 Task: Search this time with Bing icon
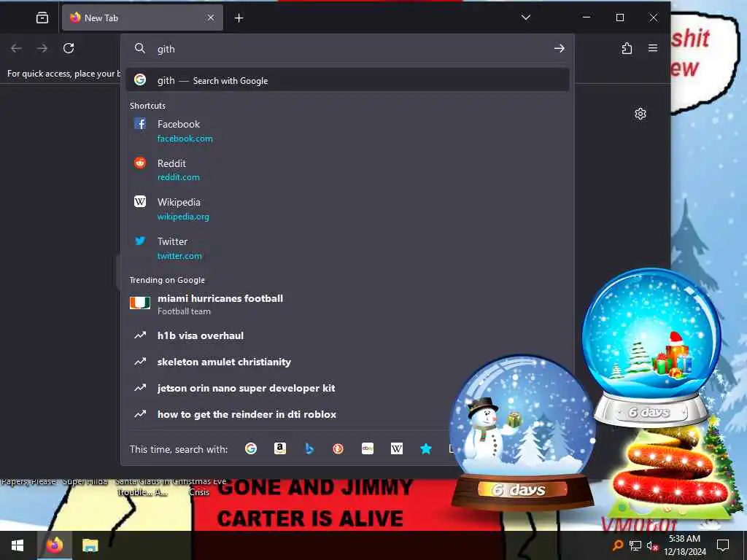[309, 448]
